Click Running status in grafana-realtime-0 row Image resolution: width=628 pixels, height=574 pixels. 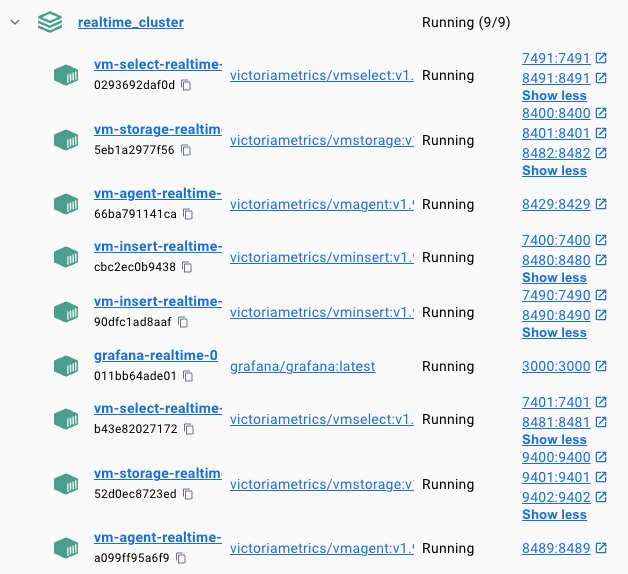pyautogui.click(x=448, y=366)
